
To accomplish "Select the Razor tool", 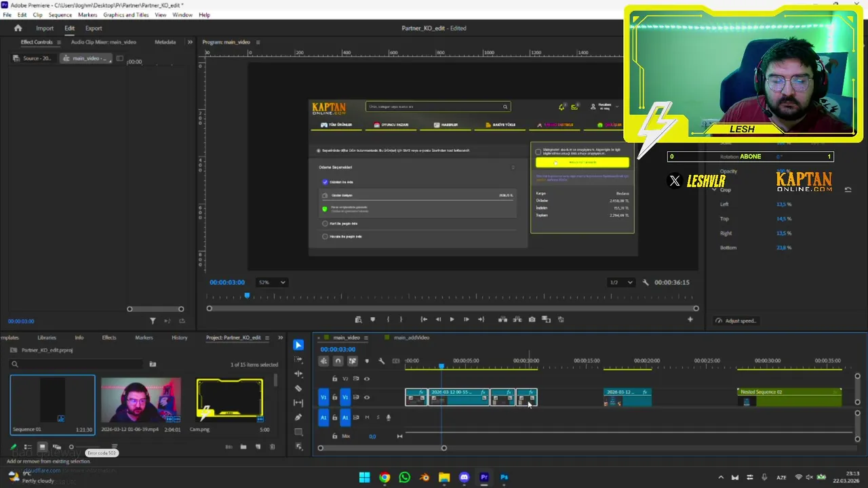I will pyautogui.click(x=298, y=388).
